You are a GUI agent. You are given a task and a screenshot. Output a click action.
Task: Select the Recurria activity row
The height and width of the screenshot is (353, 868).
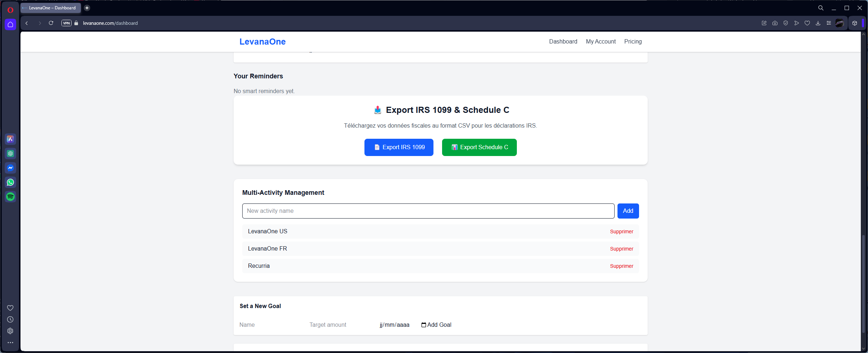point(441,266)
